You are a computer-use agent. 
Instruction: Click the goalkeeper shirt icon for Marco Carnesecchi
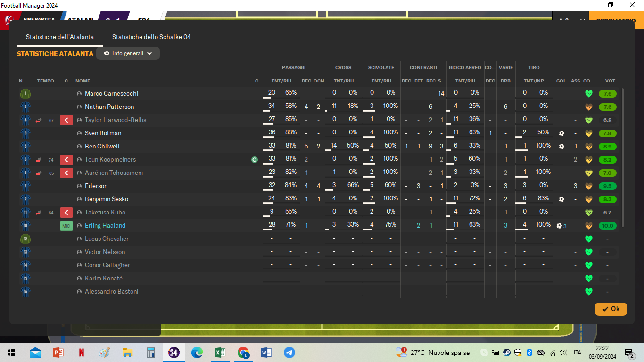coord(25,93)
